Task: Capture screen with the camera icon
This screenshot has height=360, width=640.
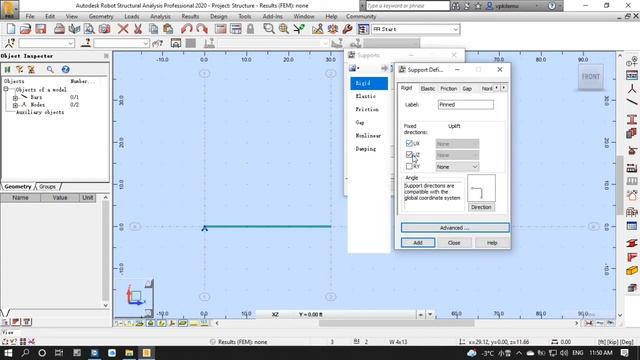Action: tap(104, 29)
